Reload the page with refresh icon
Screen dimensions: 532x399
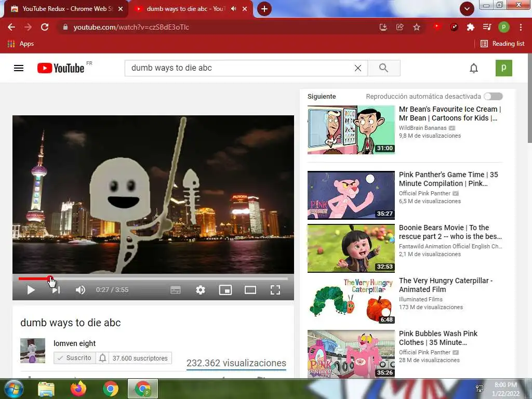[x=45, y=27]
